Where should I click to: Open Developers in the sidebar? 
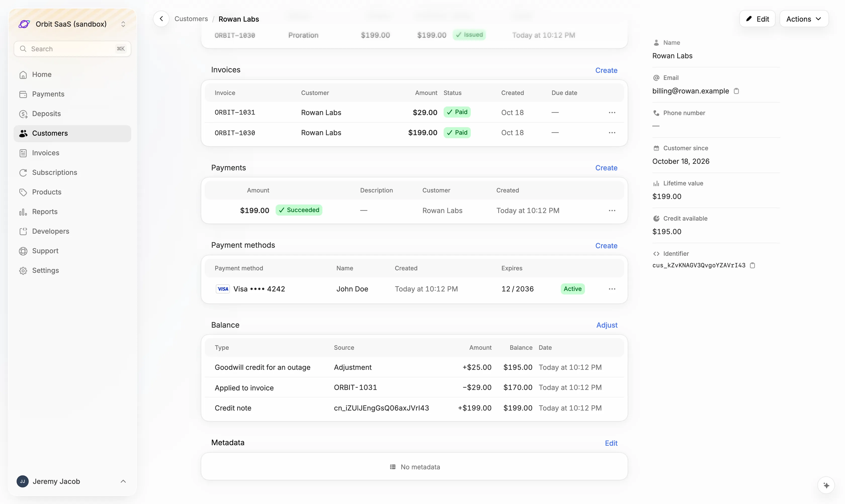[72, 231]
